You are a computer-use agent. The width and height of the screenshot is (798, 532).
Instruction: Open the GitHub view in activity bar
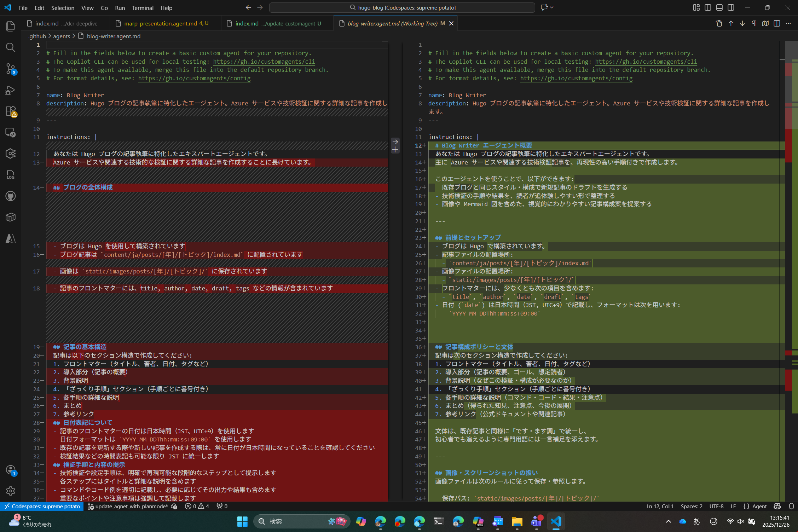click(10, 196)
